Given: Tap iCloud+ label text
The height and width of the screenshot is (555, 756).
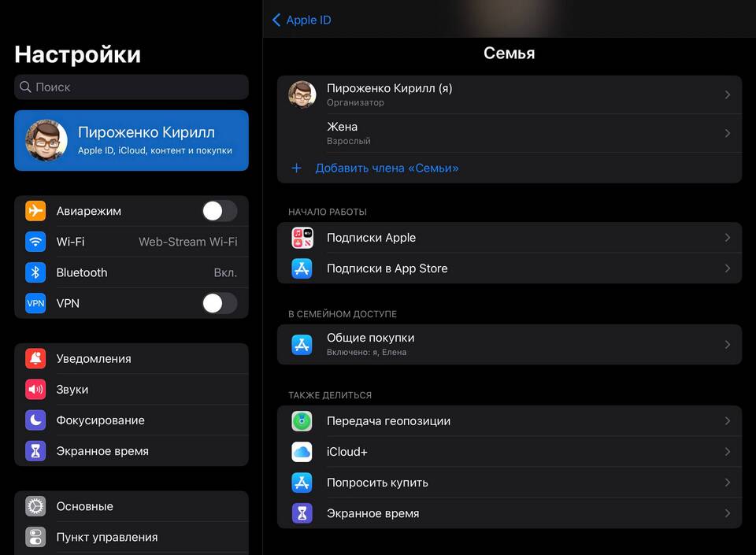Looking at the screenshot, I should click(347, 452).
